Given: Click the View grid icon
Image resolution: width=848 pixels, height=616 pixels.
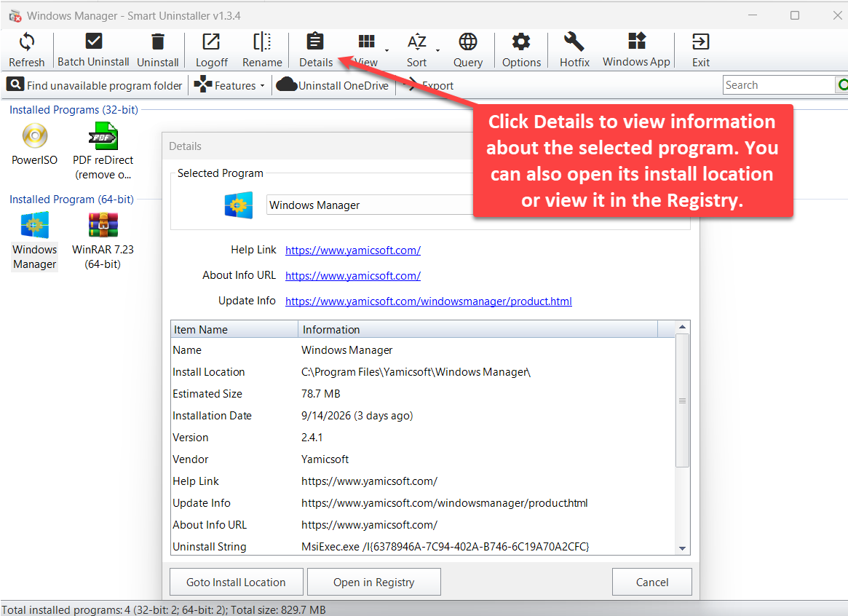Looking at the screenshot, I should pyautogui.click(x=367, y=42).
